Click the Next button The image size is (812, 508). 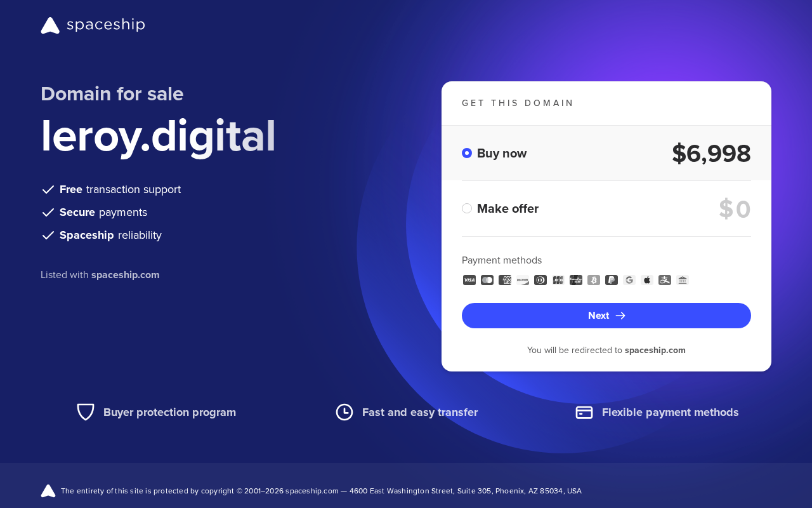pyautogui.click(x=606, y=316)
